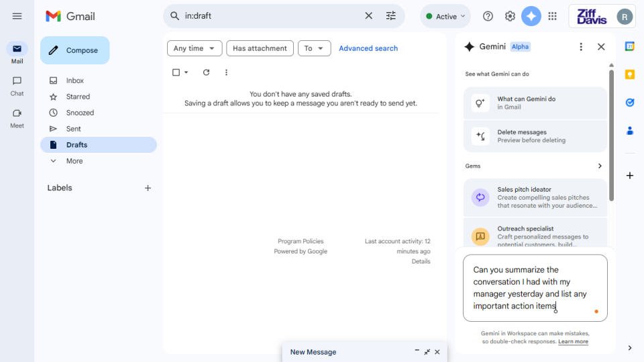The image size is (644, 362).
Task: Expand the To filter dropdown
Action: click(x=314, y=48)
